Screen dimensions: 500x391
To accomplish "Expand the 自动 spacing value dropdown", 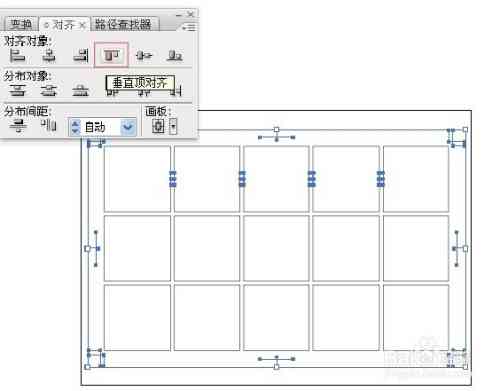I will [x=128, y=127].
